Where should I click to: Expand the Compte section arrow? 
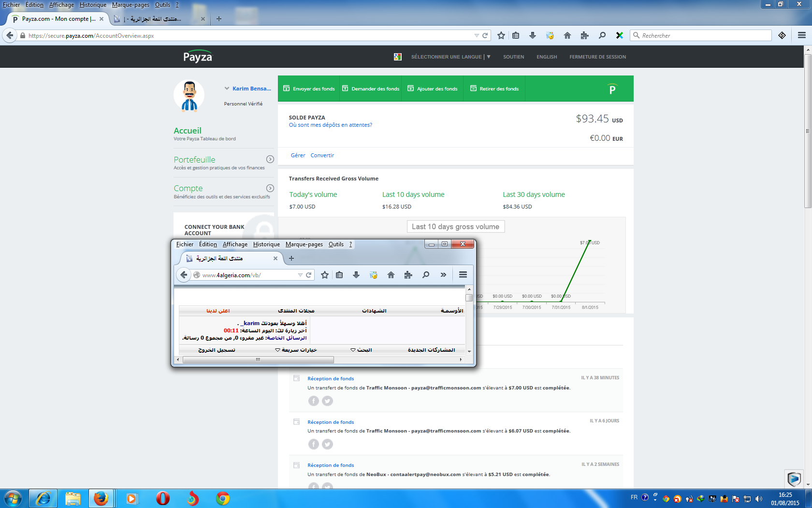click(270, 188)
